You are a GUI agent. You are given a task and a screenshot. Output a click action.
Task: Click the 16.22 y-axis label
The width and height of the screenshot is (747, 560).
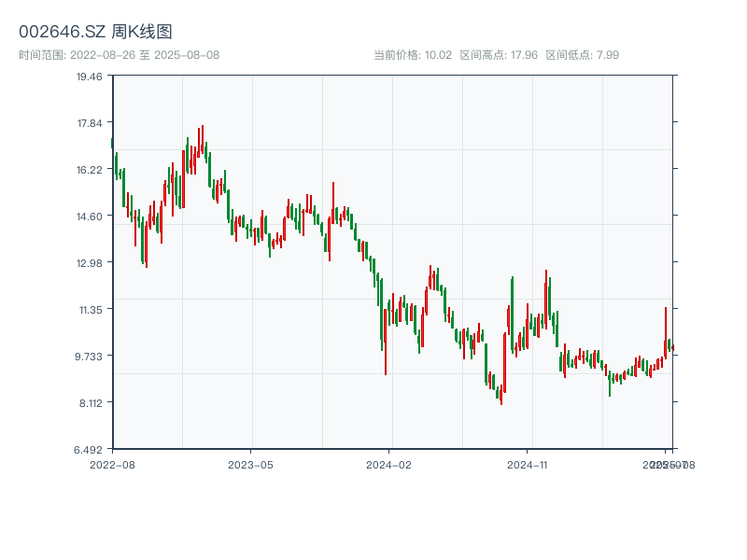[90, 169]
